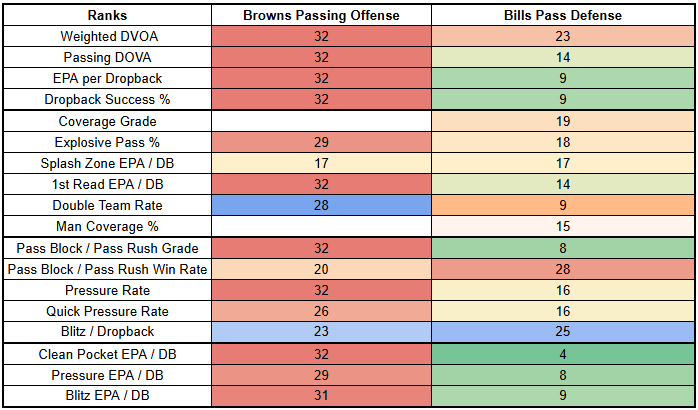The width and height of the screenshot is (698, 410).
Task: Click Browns Blitz EPA / DB value 31
Action: point(322,397)
